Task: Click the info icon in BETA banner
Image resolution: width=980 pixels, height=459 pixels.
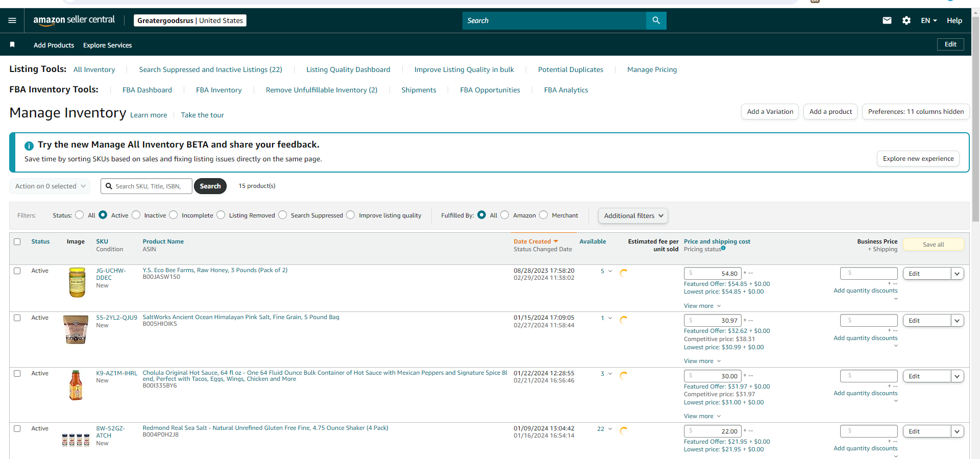Action: pyautogui.click(x=29, y=146)
